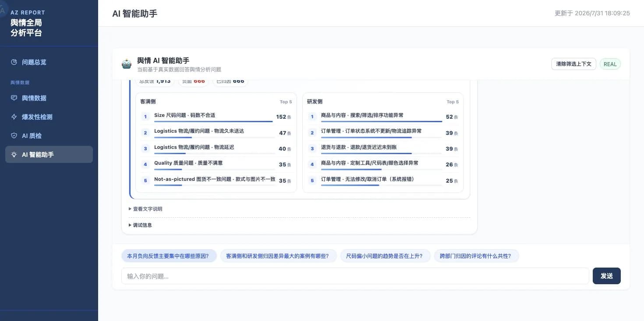The height and width of the screenshot is (321, 644).
Task: Click the 舆情数据 chat bubble icon
Action: coord(14,98)
